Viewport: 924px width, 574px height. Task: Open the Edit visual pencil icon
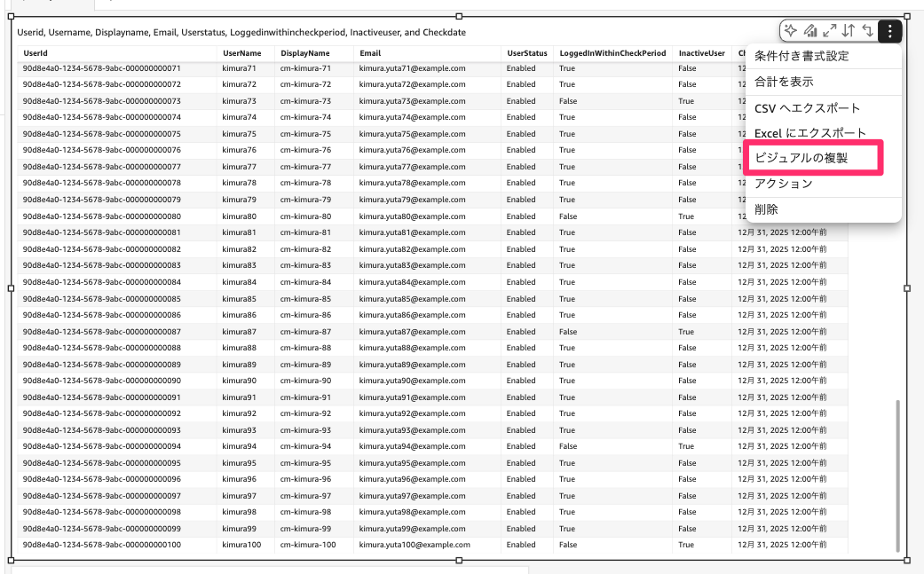coord(810,29)
